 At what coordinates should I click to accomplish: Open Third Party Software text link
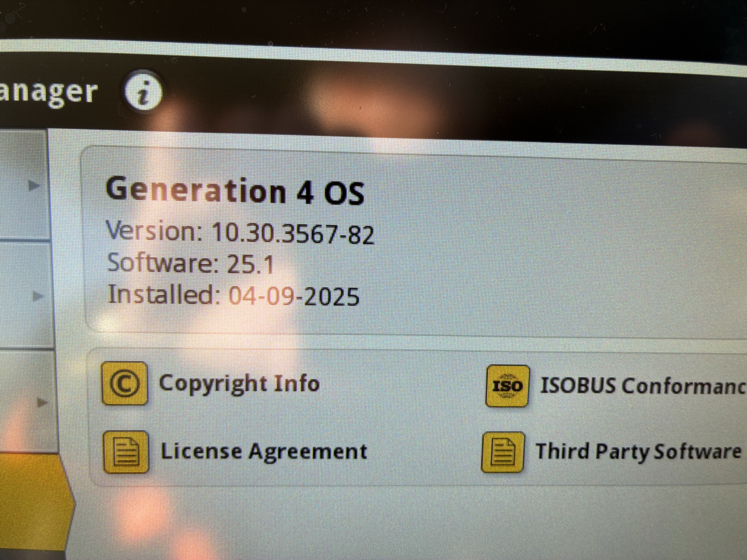638,451
